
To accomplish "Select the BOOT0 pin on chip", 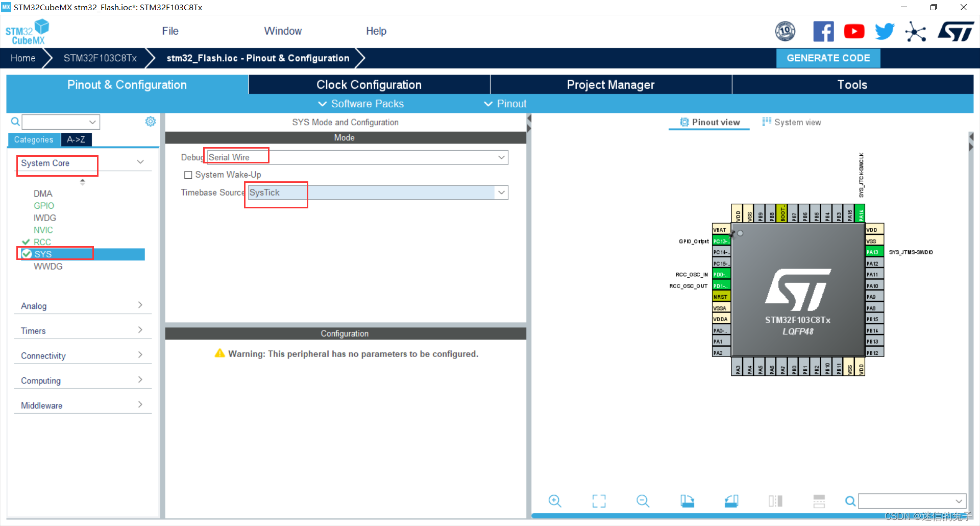I will click(x=783, y=213).
